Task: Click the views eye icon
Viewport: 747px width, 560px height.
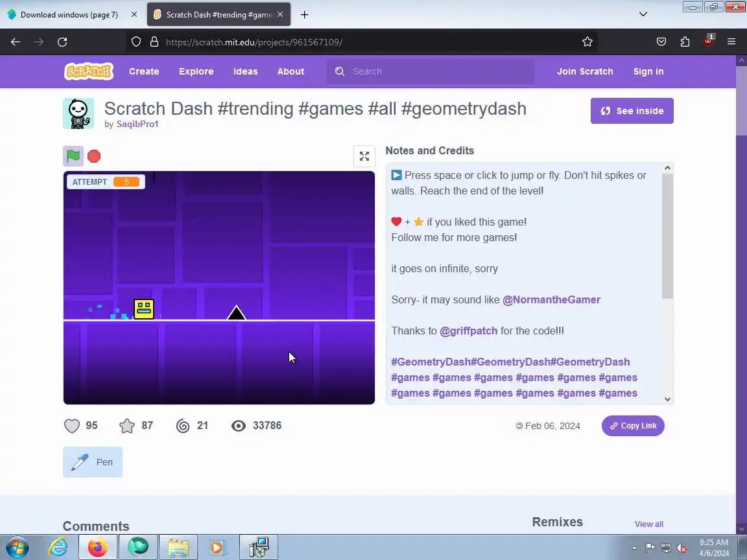Action: 239,426
